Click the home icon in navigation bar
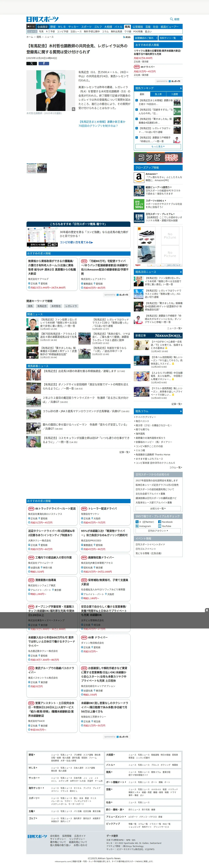Screen dimensions: 209x868 coord(31,27)
